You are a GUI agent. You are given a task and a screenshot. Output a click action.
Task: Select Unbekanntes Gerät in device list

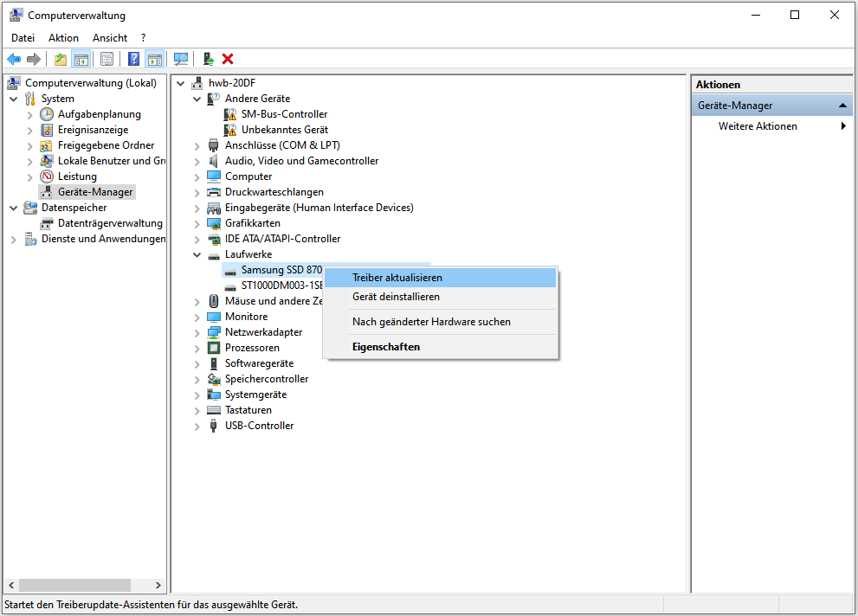[x=285, y=130]
